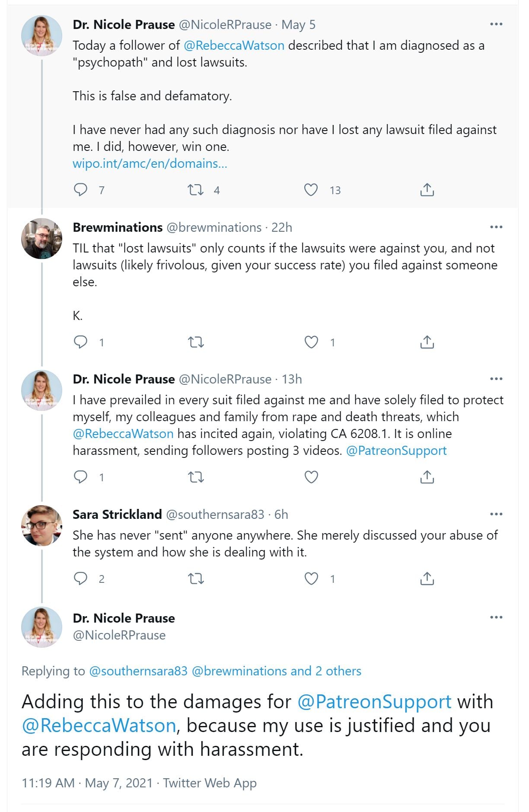Screen dimensions: 529x812
Task: Share the Brewminations tweet
Action: coord(427,342)
